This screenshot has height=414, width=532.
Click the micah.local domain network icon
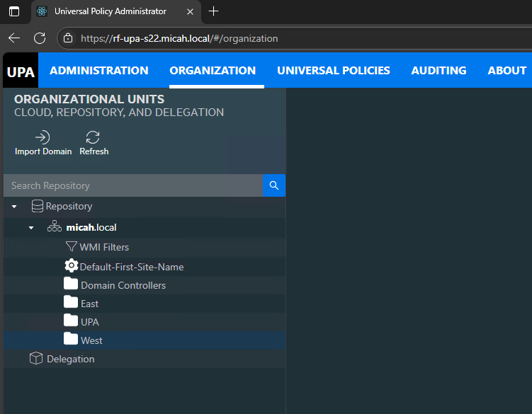click(x=55, y=227)
